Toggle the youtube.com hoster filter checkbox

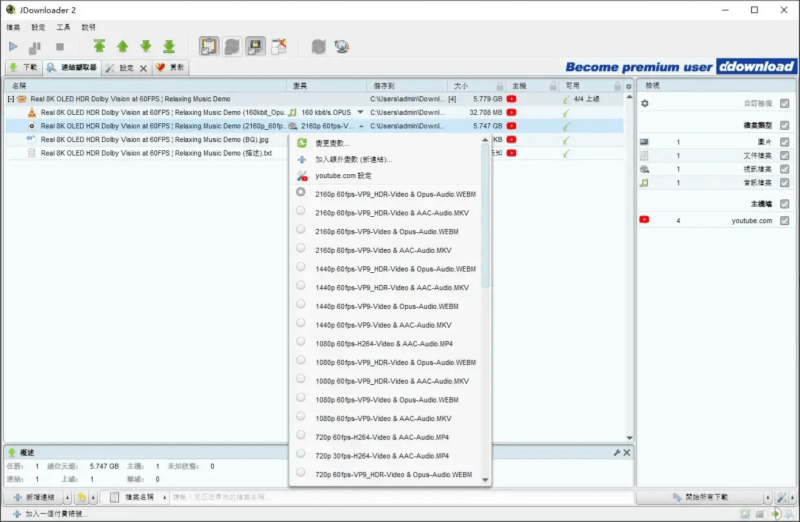click(x=785, y=220)
